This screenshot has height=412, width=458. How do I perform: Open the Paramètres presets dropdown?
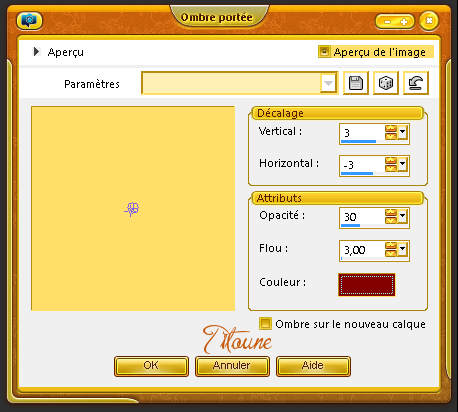click(x=328, y=83)
